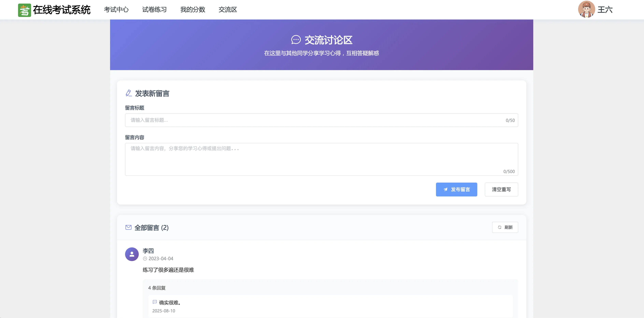This screenshot has height=318, width=644.
Task: Click the pencil icon beside 发表新留言
Action: [128, 93]
